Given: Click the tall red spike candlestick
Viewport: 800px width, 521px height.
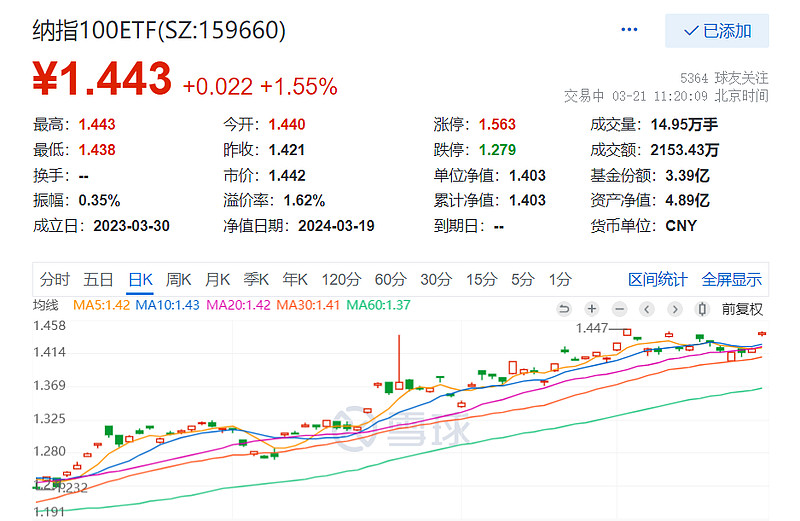Looking at the screenshot, I should (x=399, y=362).
